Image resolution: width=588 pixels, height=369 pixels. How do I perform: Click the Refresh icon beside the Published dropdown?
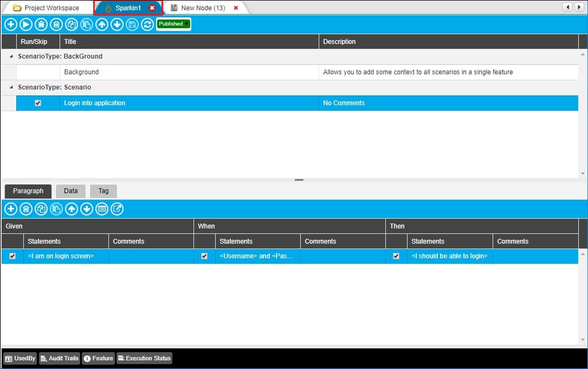point(147,24)
